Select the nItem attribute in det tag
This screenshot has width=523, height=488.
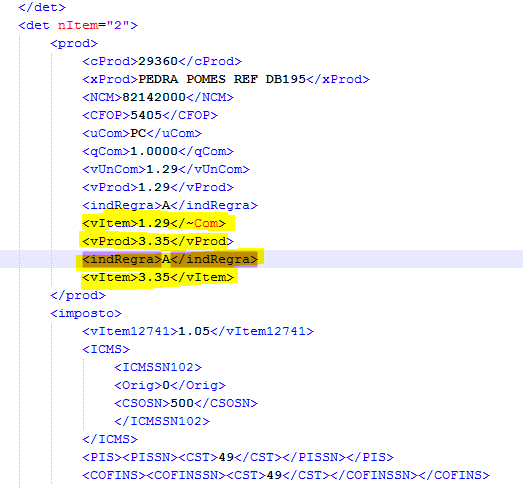78,25
